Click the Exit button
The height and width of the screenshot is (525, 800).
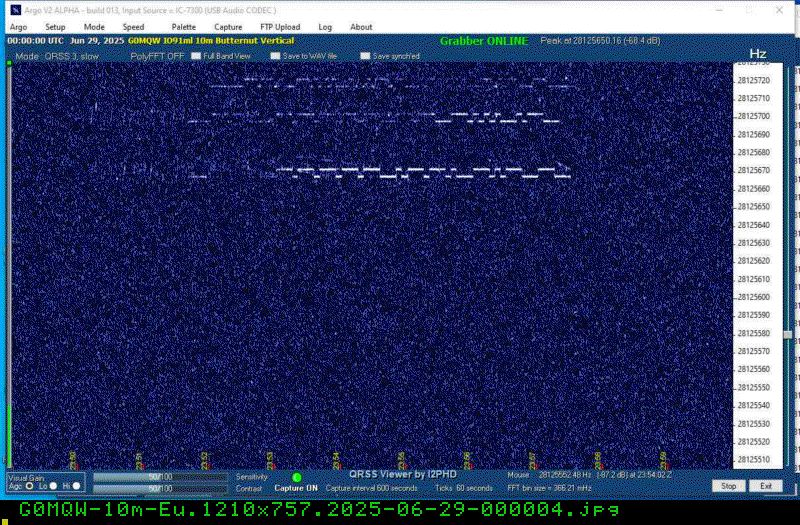765,486
